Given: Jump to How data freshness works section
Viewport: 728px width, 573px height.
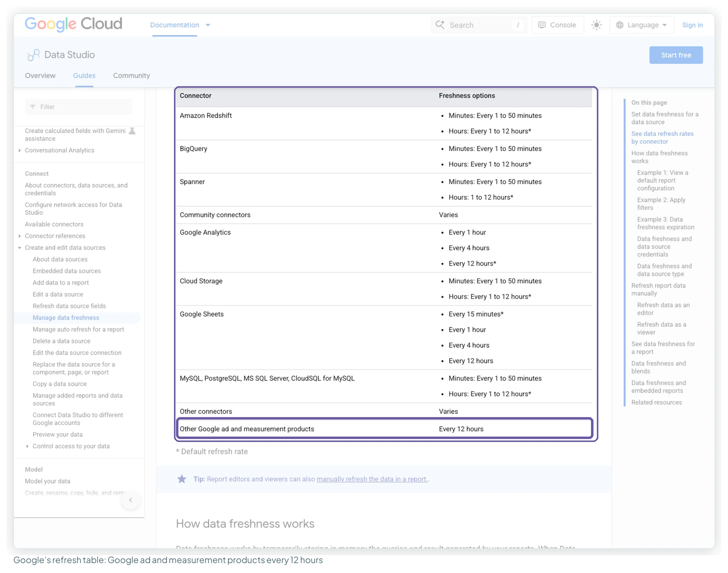Looking at the screenshot, I should [659, 157].
